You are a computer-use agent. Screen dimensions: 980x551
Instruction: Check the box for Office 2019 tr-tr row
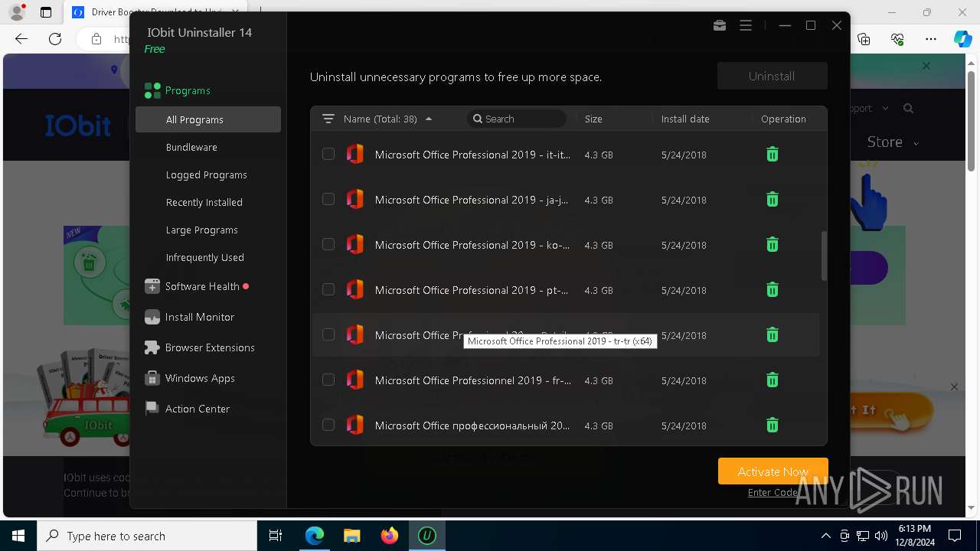[x=328, y=335]
